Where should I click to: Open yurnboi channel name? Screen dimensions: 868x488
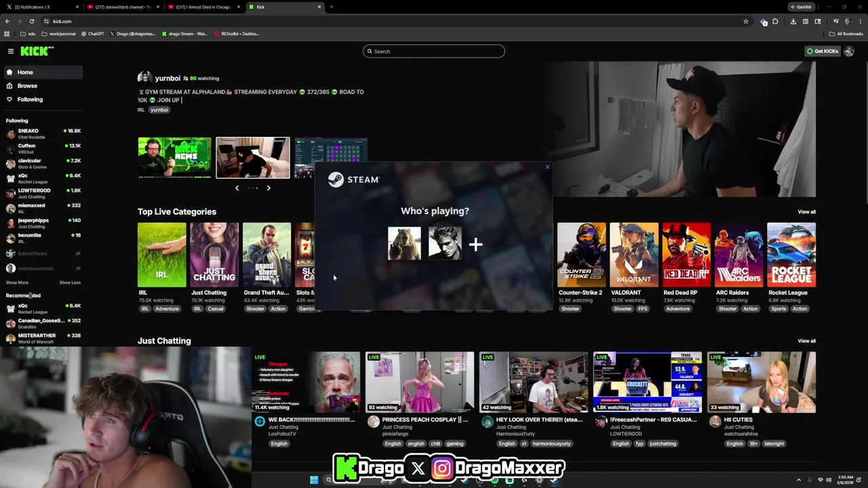[167, 78]
